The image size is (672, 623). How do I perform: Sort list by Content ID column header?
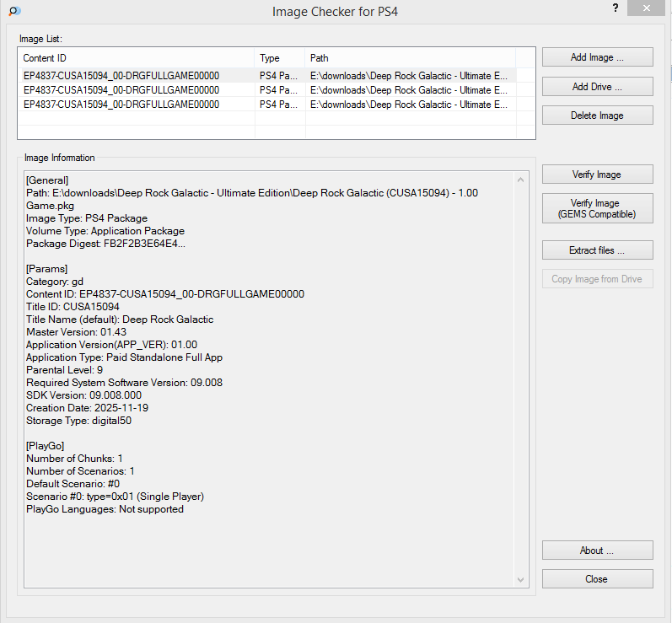[135, 58]
